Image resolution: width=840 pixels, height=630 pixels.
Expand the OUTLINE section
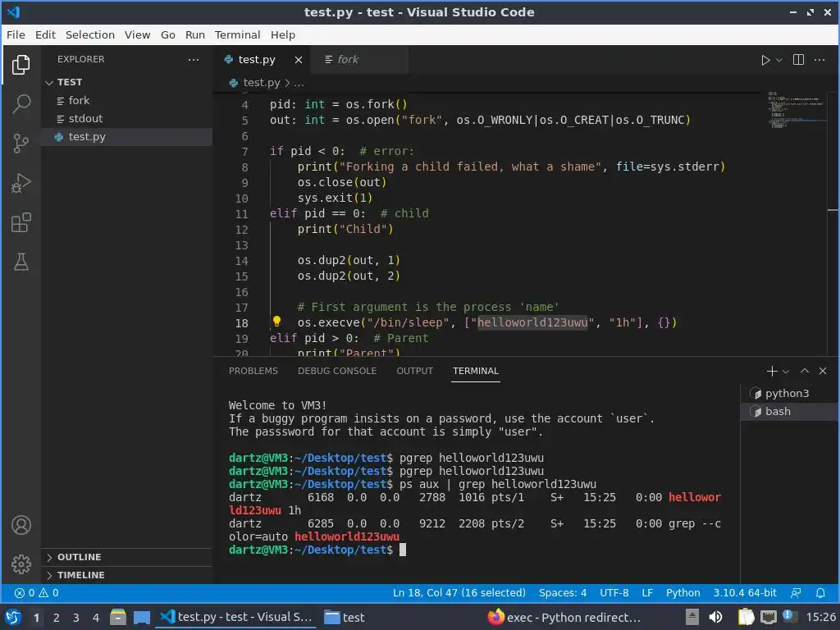tap(127, 557)
